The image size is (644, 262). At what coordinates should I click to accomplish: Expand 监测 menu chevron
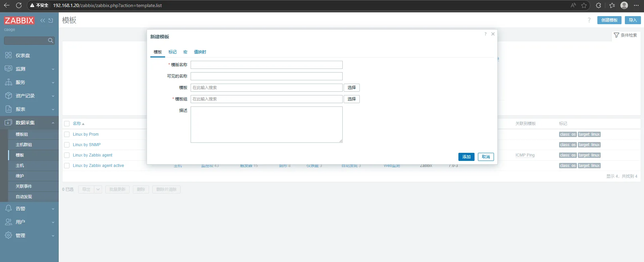tap(53, 69)
